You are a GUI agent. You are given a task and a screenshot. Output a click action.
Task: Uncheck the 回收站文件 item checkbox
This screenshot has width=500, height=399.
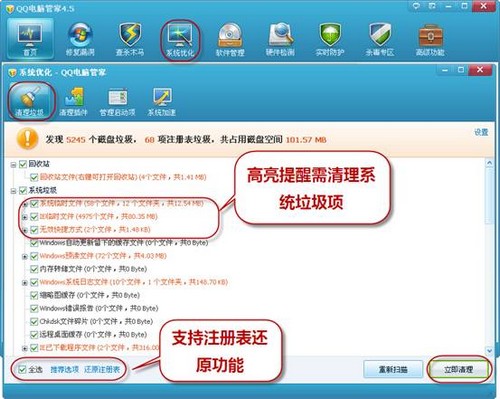pos(34,177)
